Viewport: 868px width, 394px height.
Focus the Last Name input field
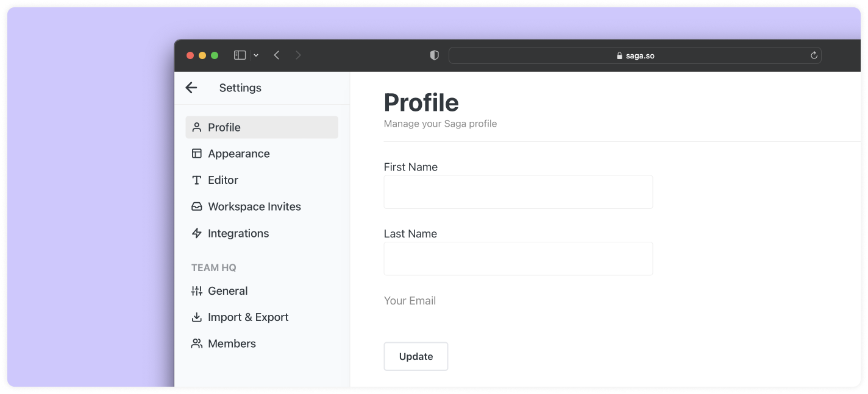pos(518,259)
